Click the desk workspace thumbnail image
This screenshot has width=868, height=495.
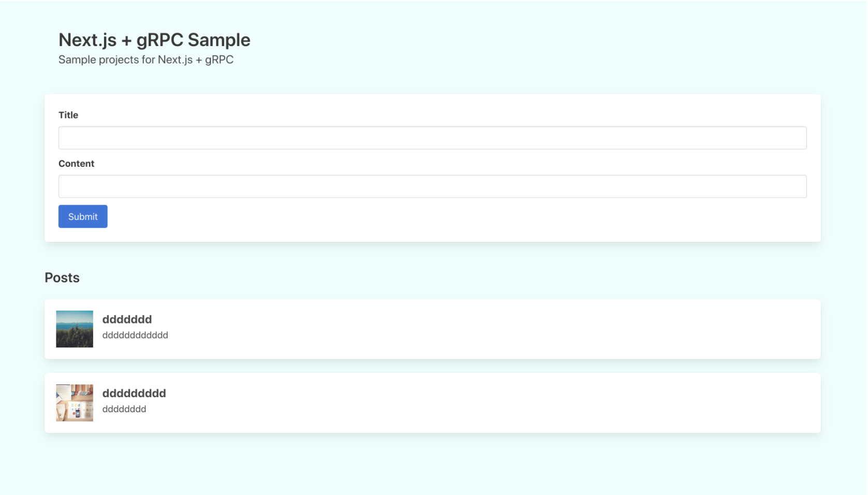pyautogui.click(x=74, y=402)
